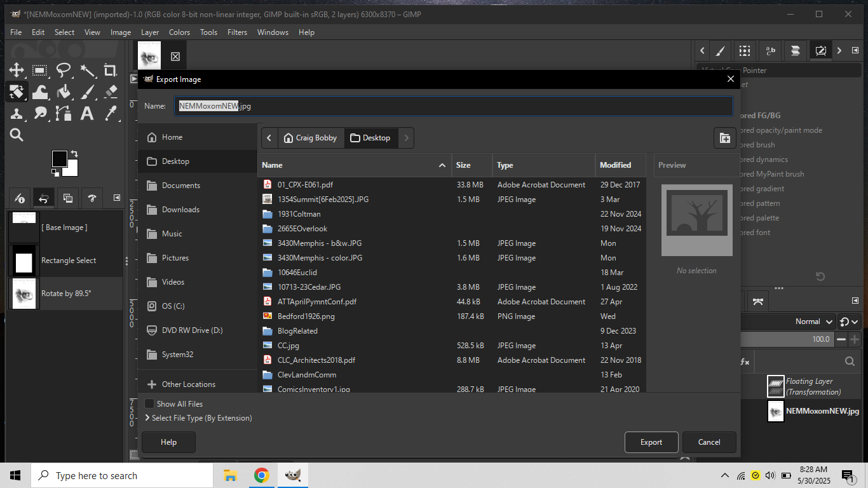Activate the Eraser tool

click(x=111, y=92)
